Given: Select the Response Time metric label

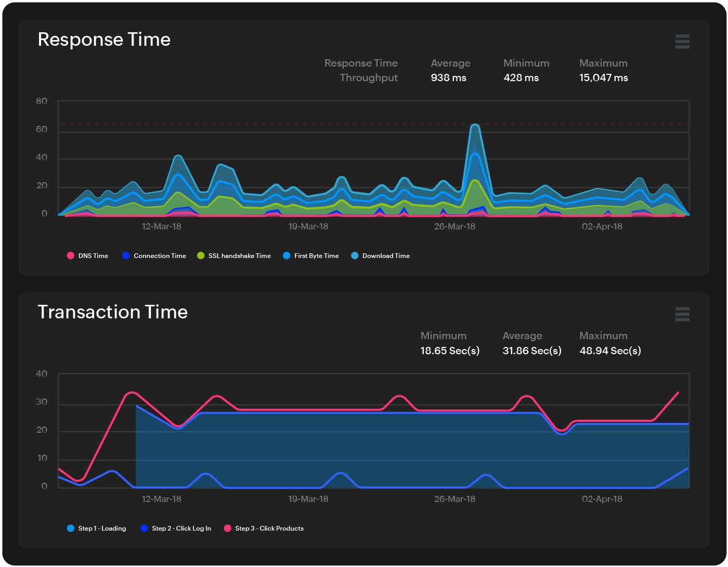Looking at the screenshot, I should pyautogui.click(x=361, y=63).
